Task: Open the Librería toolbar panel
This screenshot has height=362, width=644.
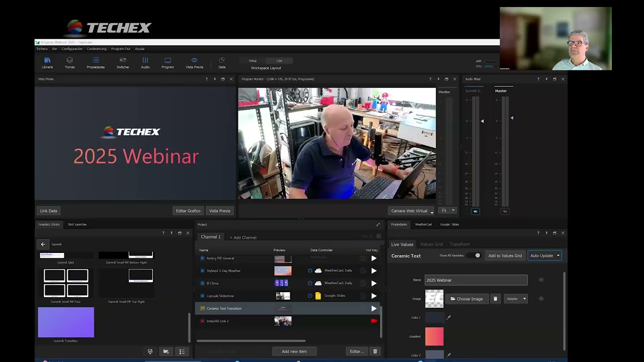Action: (47, 63)
